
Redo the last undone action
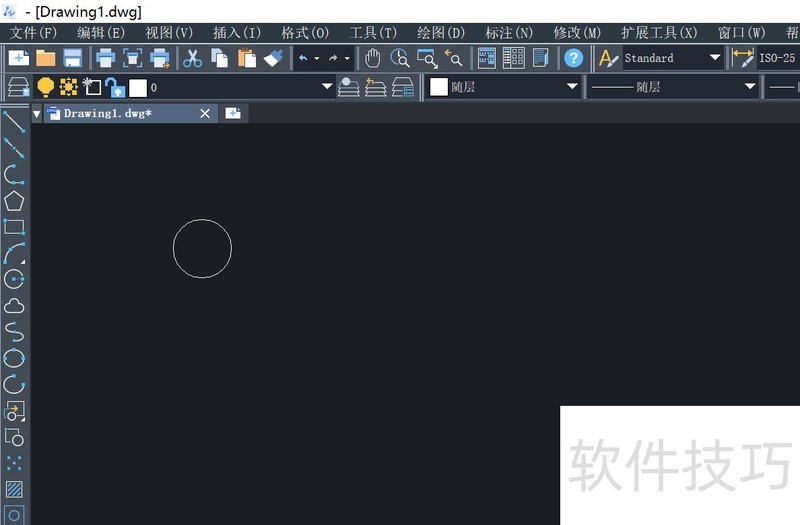click(333, 58)
